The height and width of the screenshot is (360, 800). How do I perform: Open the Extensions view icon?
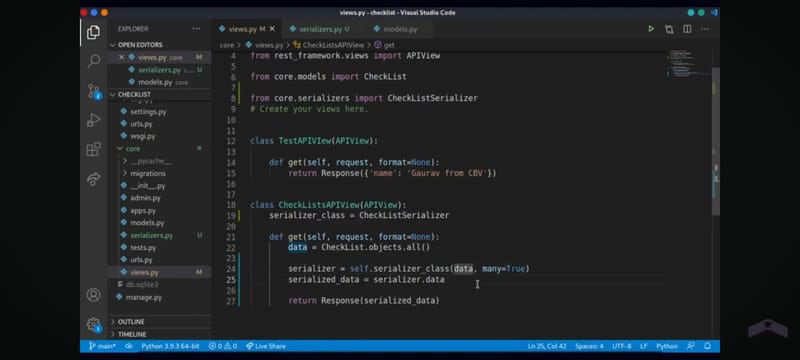93,149
